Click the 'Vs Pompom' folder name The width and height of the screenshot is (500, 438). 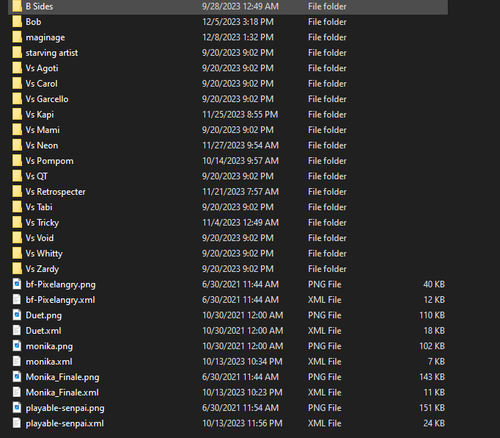50,161
